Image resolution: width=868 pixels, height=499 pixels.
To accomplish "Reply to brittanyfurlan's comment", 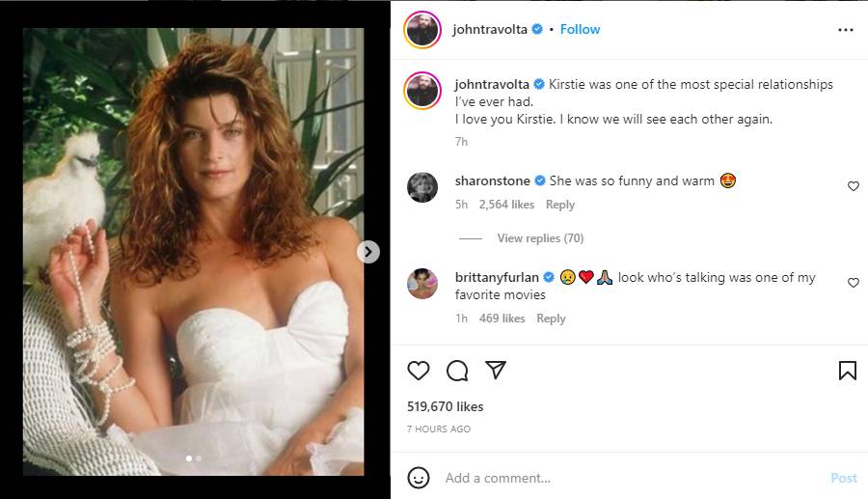I will pyautogui.click(x=551, y=319).
